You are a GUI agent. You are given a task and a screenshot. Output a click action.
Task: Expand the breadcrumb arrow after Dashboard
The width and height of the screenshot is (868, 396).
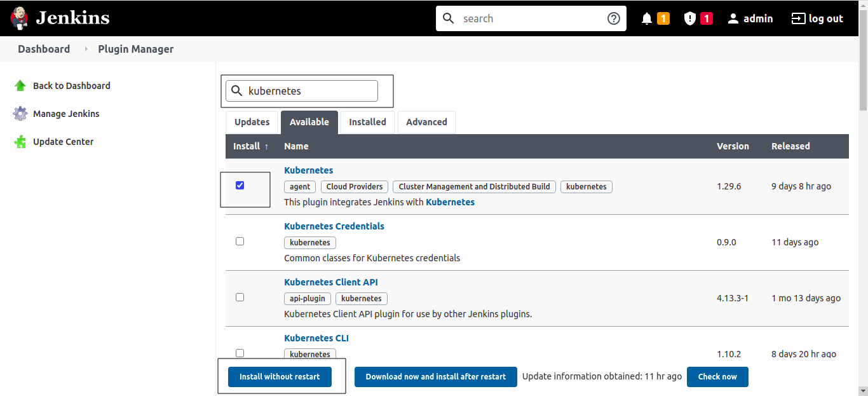pos(86,49)
